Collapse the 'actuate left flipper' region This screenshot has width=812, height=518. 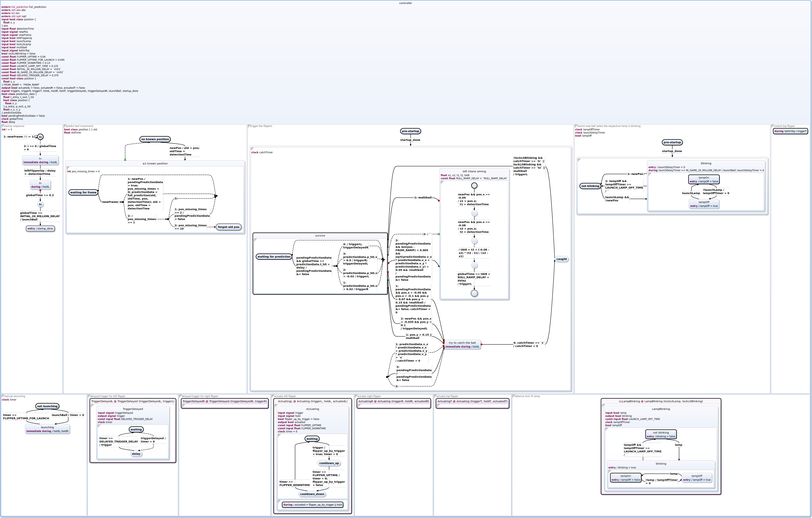pyautogui.click(x=273, y=396)
